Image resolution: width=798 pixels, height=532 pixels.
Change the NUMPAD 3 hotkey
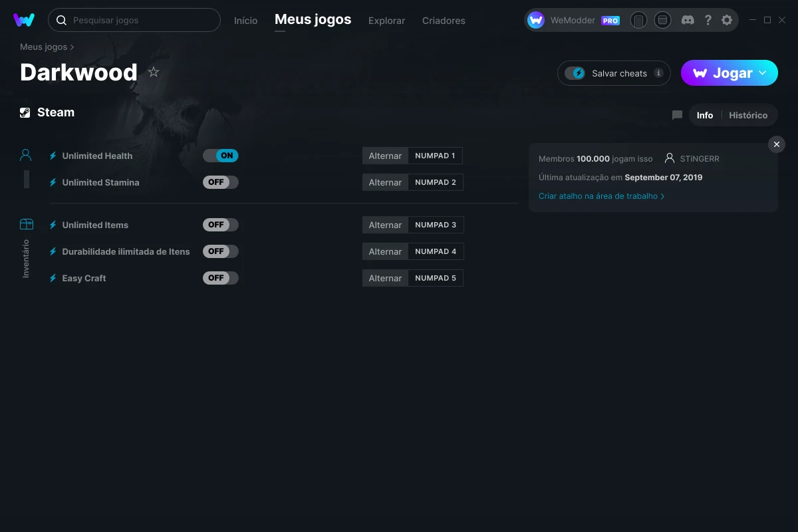point(436,225)
